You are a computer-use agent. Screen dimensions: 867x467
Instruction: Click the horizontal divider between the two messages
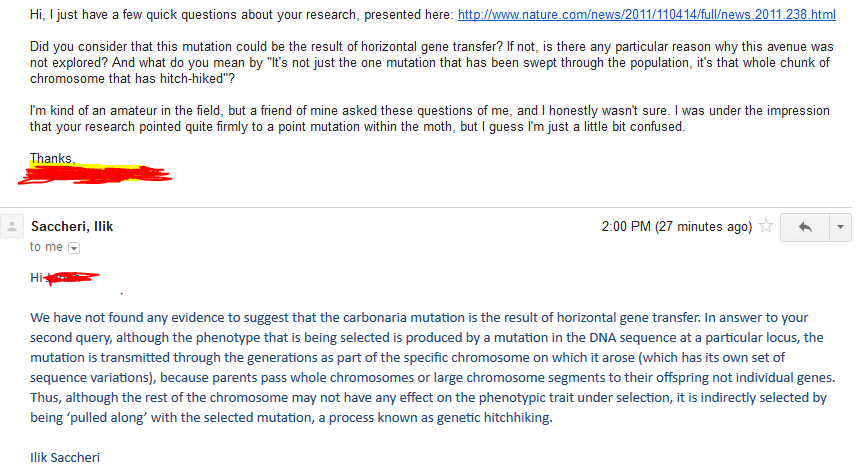pyautogui.click(x=430, y=208)
